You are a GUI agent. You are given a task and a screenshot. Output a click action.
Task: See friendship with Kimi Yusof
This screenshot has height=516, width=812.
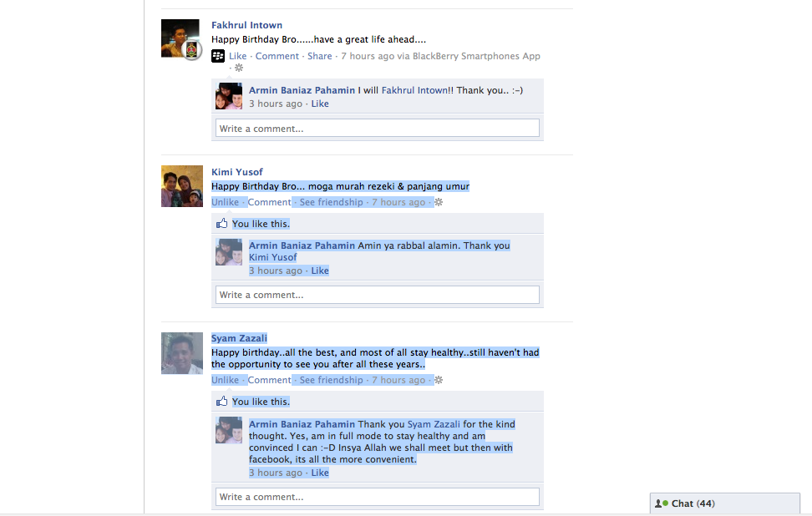(332, 202)
